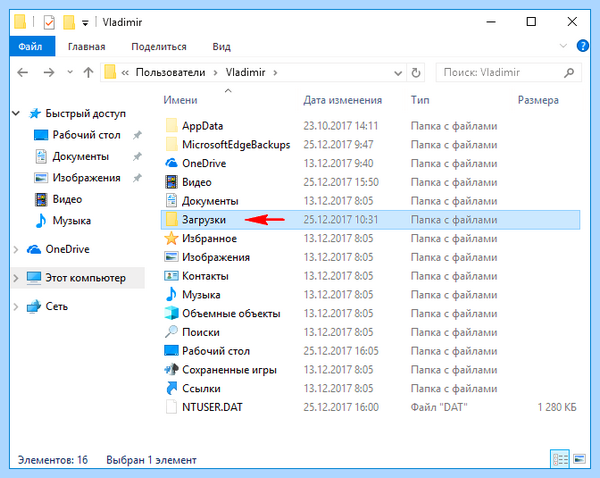Open the address bar history dropdown
Image resolution: width=600 pixels, height=478 pixels.
[x=398, y=73]
